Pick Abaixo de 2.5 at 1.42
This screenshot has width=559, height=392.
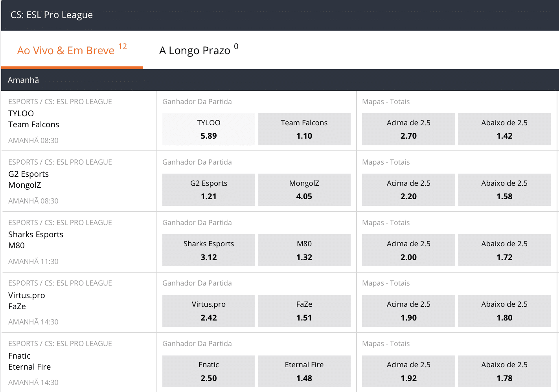504,129
